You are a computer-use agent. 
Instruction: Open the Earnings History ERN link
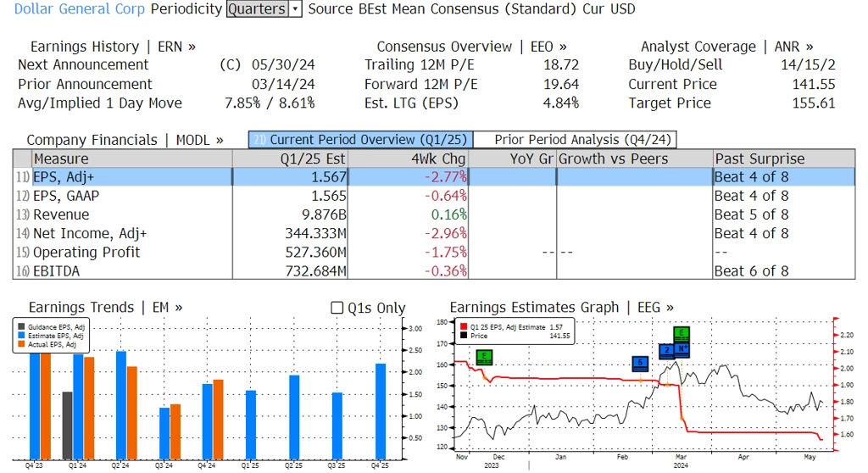pyautogui.click(x=113, y=47)
